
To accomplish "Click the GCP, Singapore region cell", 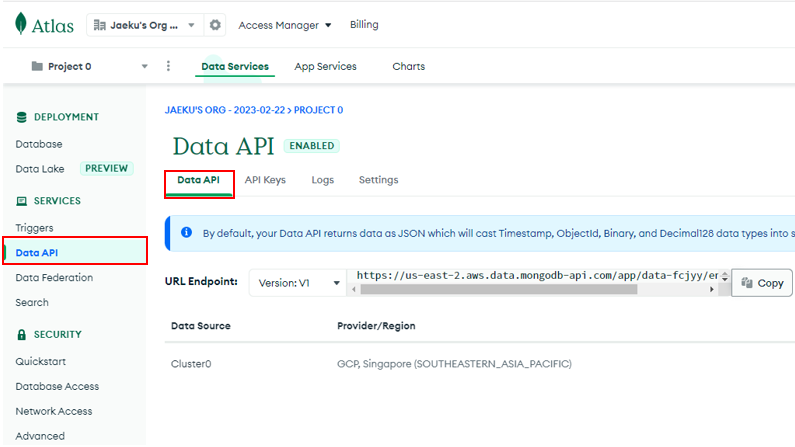I will tap(454, 364).
